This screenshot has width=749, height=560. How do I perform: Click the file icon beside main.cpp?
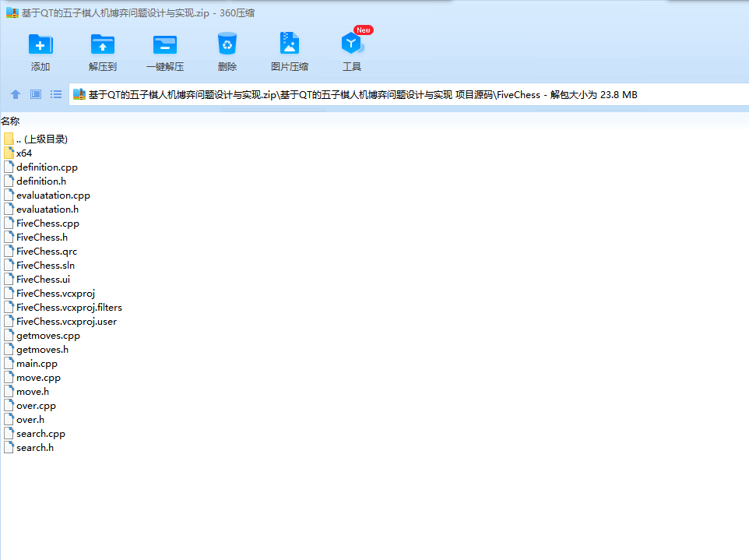pos(9,364)
